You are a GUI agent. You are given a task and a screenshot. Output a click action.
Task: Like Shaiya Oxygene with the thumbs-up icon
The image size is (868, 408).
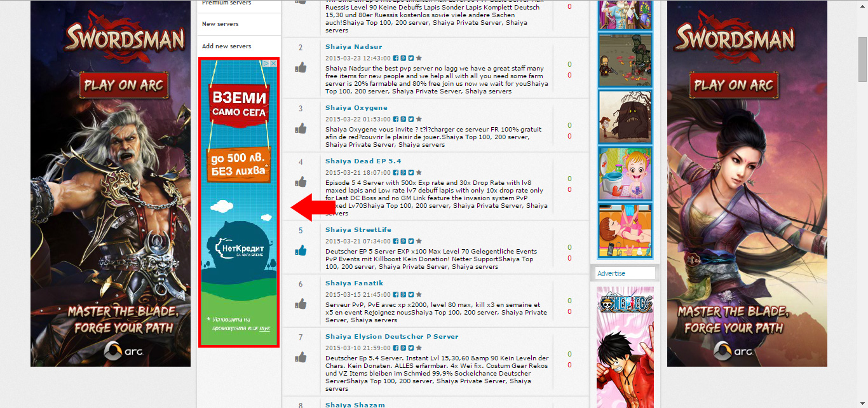coord(301,128)
